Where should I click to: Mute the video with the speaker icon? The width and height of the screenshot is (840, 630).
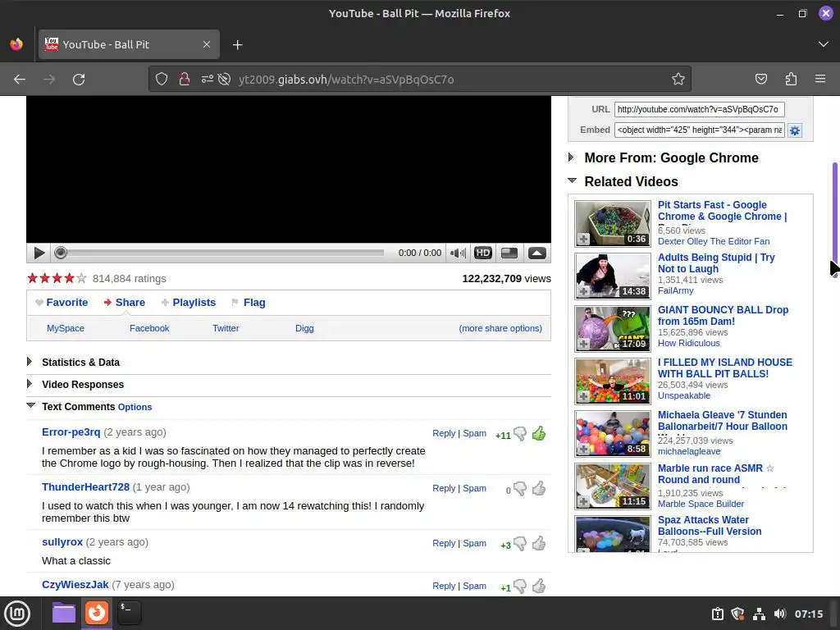click(x=458, y=253)
